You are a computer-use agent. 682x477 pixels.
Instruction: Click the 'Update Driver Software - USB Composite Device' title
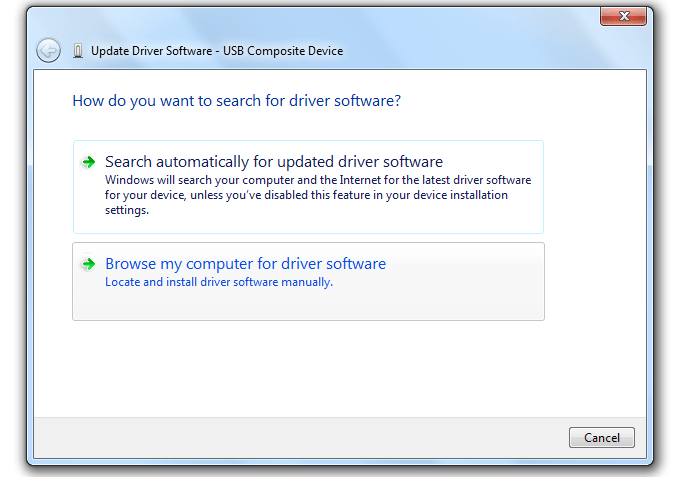tap(217, 51)
